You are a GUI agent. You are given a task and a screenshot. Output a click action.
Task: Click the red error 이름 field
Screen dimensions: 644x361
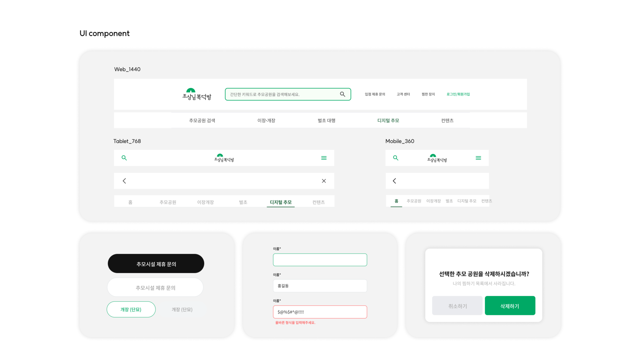320,312
